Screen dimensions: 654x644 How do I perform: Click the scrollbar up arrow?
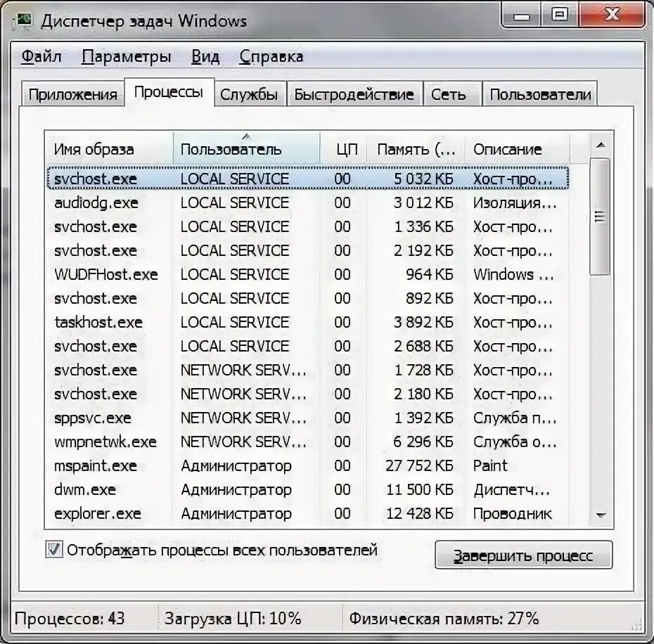(601, 145)
